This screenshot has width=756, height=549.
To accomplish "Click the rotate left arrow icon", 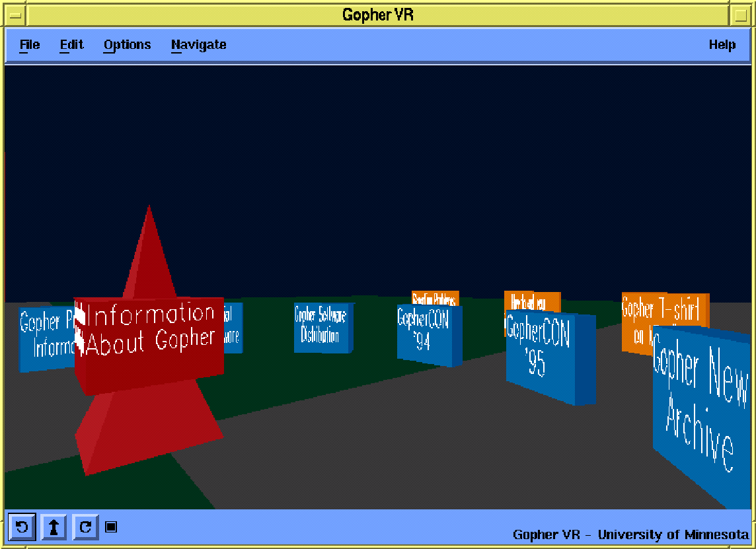I will 22,527.
